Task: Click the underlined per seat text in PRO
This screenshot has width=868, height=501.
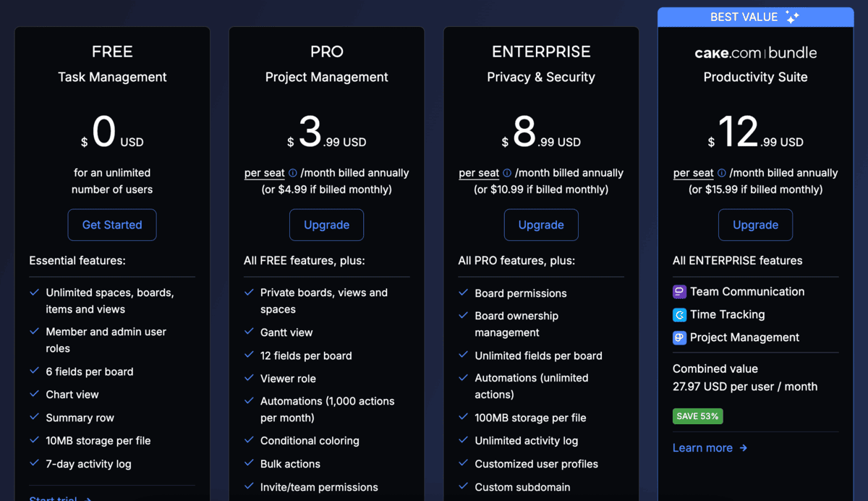Action: [264, 173]
